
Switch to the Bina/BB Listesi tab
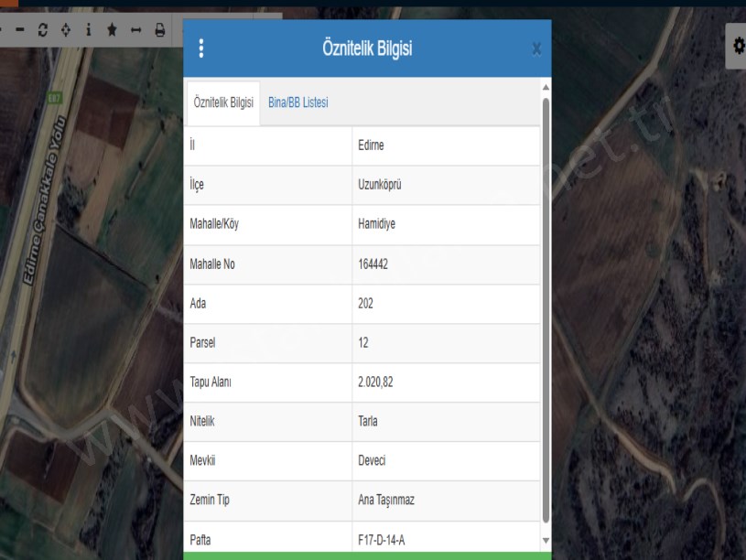298,102
